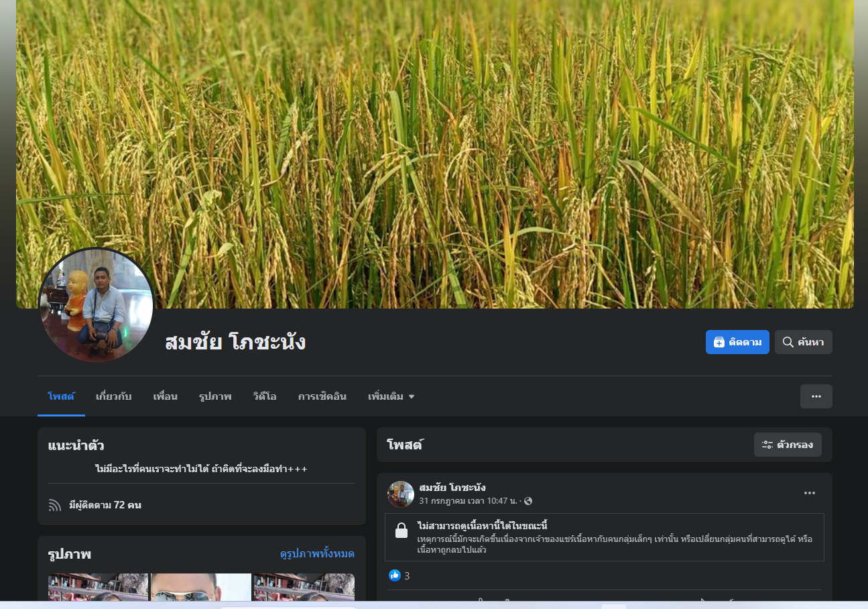Screen dimensions: 868x609
Task: Click the globe audience icon on post
Action: (x=528, y=501)
